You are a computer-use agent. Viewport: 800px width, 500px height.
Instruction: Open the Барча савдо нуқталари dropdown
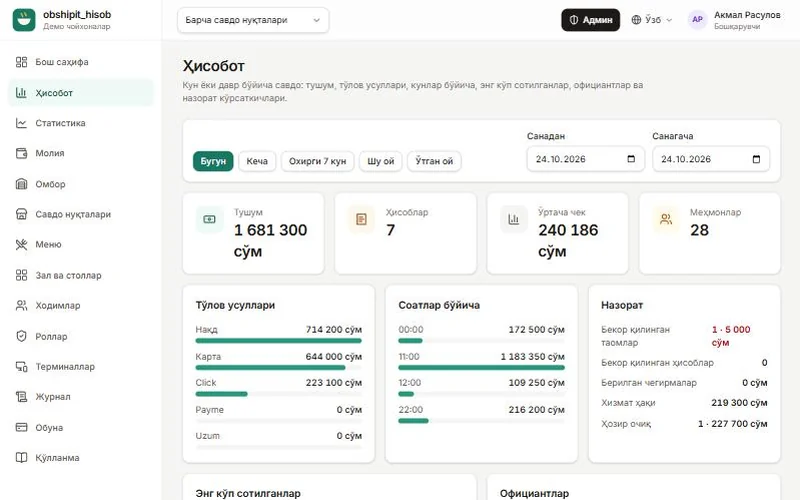click(x=253, y=20)
